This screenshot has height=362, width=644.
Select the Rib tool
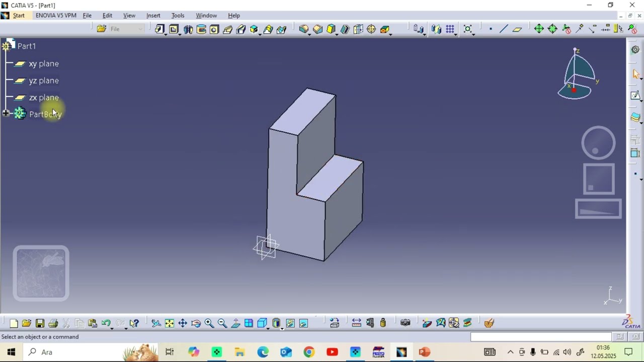(x=227, y=29)
